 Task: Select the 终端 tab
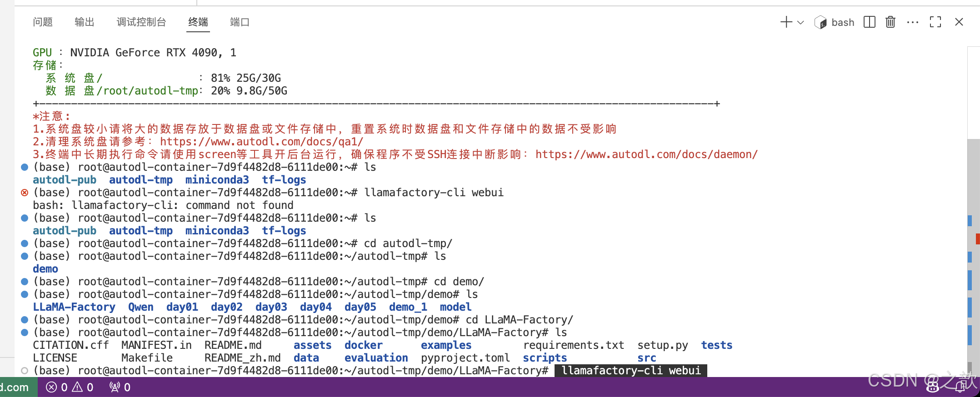(198, 22)
